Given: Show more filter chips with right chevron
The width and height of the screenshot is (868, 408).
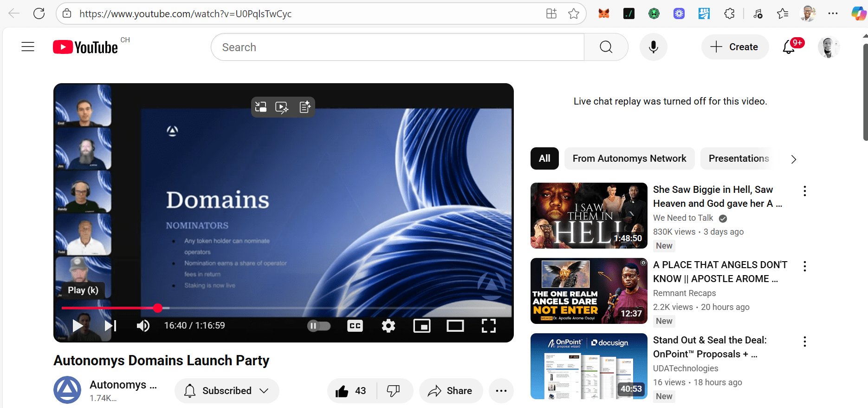Looking at the screenshot, I should click(794, 159).
